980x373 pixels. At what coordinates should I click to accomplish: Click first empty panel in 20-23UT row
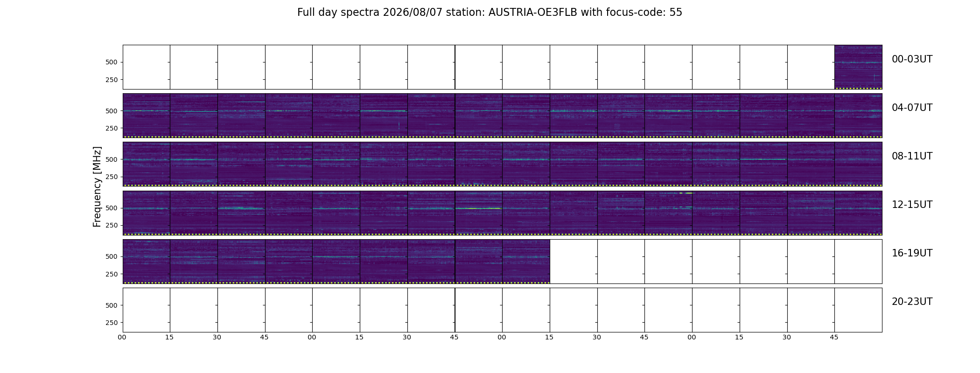click(x=147, y=310)
